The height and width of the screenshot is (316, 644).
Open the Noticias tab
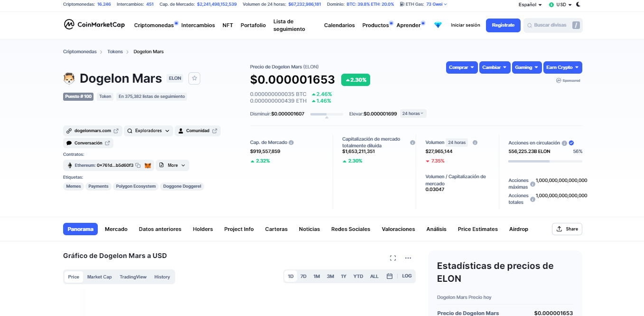(x=309, y=229)
